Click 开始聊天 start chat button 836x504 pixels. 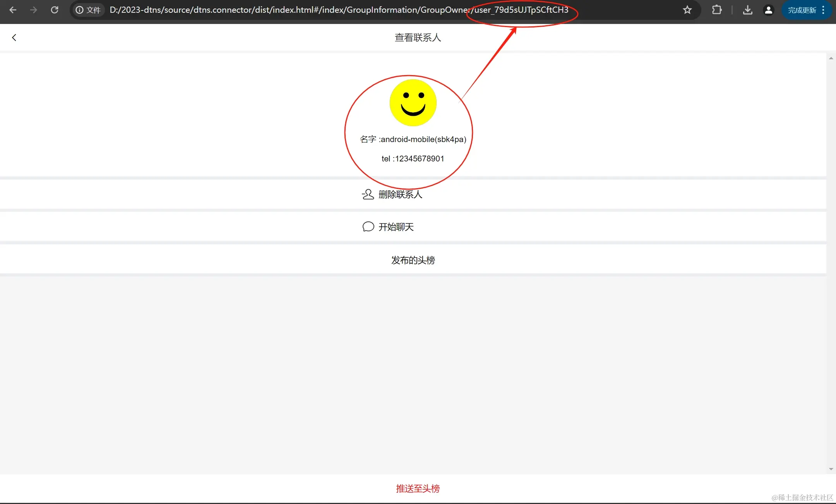396,227
